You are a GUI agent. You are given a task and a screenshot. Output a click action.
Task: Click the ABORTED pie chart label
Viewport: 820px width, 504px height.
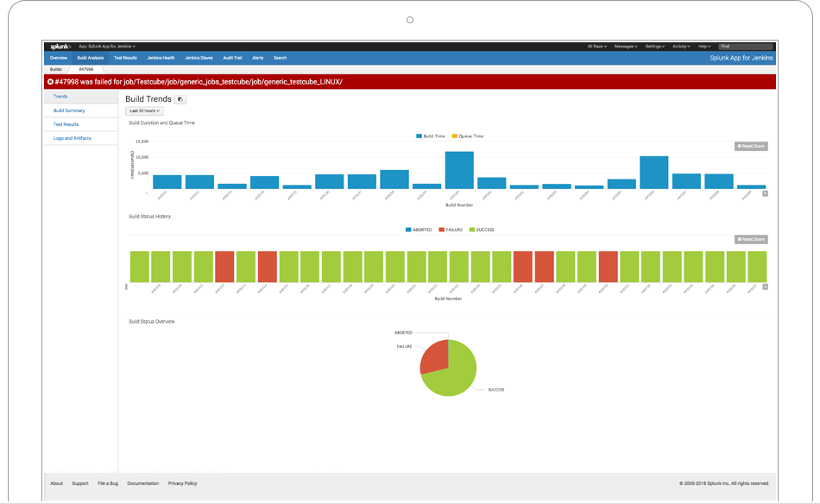403,332
